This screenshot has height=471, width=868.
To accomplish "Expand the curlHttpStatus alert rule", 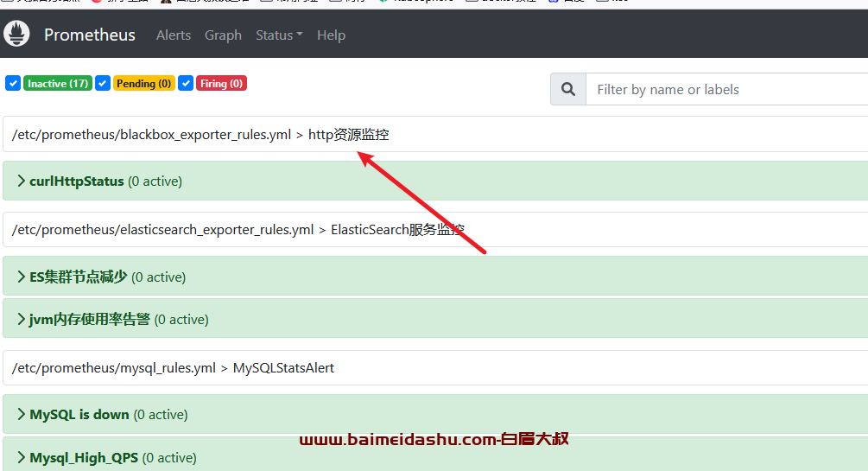I will [x=435, y=181].
